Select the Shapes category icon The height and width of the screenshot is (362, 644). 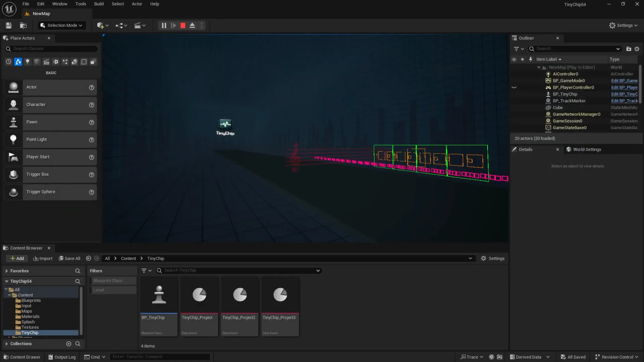tap(37, 62)
